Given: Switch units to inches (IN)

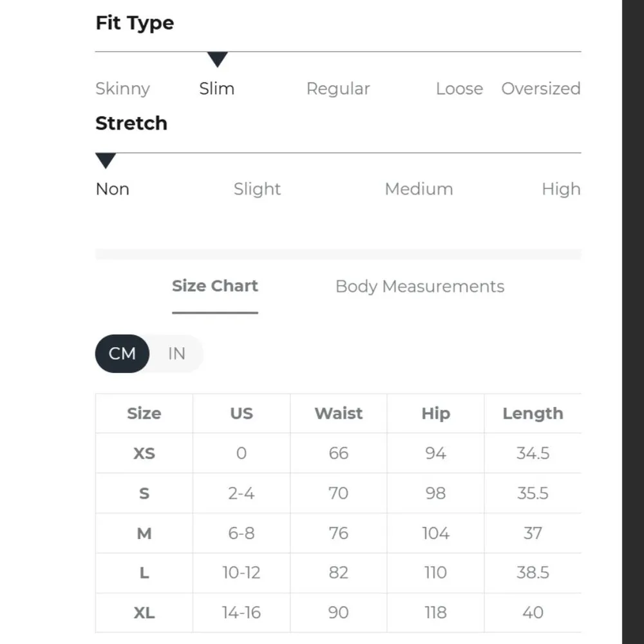Looking at the screenshot, I should (176, 354).
